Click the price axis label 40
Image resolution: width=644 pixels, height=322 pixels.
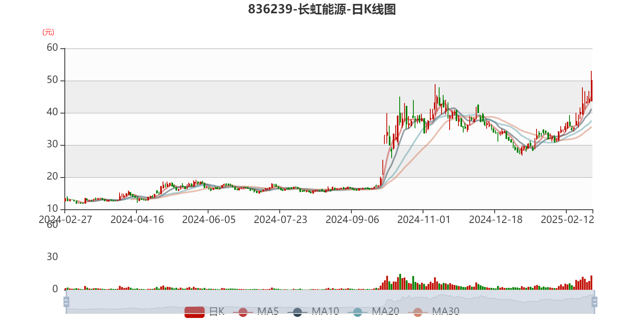pos(52,112)
